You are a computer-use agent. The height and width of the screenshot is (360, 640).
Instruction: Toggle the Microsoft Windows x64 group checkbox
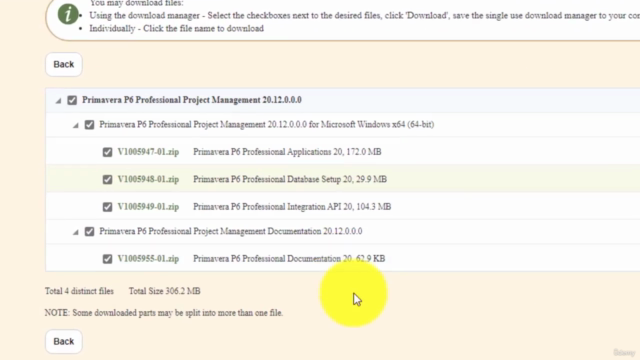[x=89, y=124]
